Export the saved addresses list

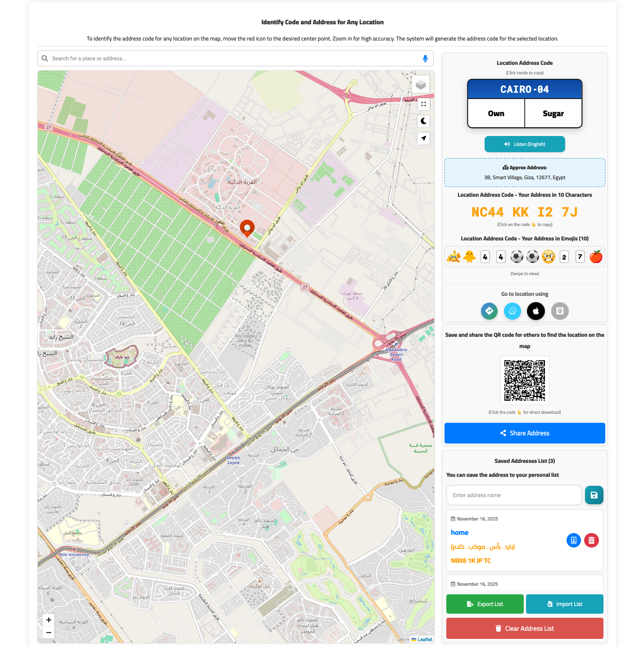[x=485, y=604]
